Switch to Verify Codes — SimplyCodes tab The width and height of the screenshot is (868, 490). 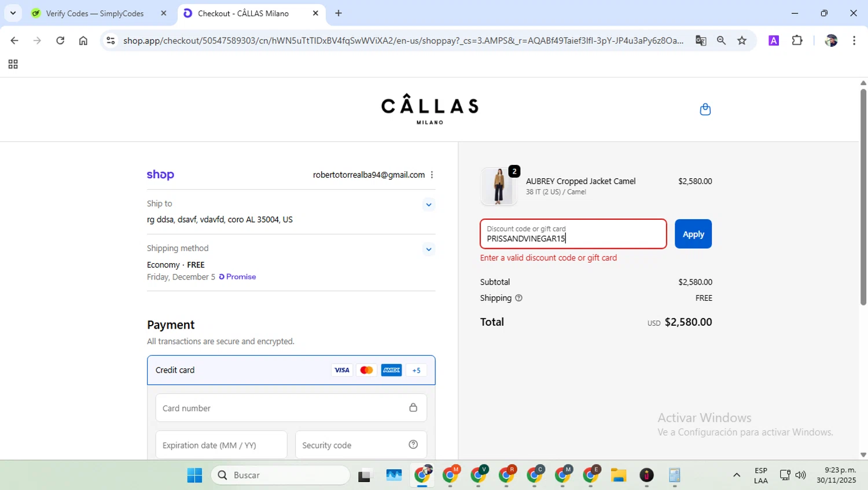point(95,13)
